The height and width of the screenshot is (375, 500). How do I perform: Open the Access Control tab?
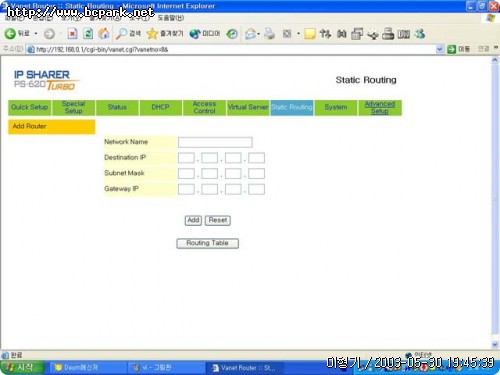pos(204,107)
